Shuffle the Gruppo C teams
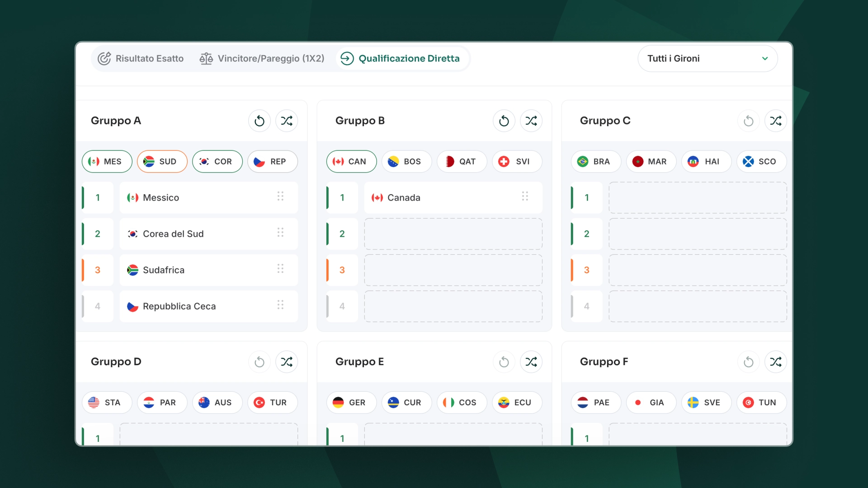868x488 pixels. tap(776, 121)
